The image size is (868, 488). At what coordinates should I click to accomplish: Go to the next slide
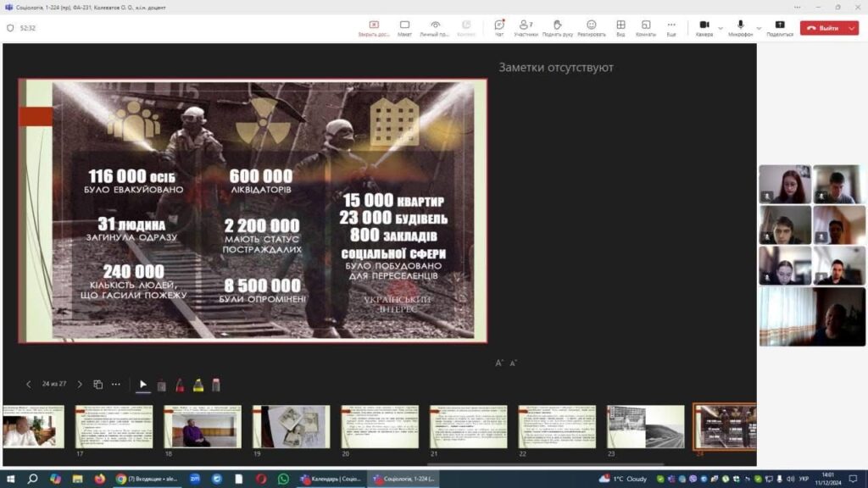[x=80, y=385]
